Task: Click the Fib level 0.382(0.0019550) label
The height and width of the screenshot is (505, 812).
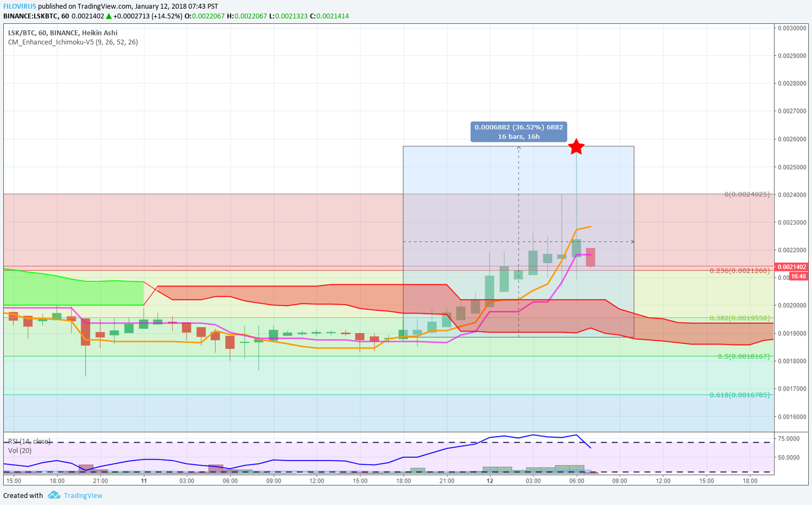Action: (x=740, y=318)
